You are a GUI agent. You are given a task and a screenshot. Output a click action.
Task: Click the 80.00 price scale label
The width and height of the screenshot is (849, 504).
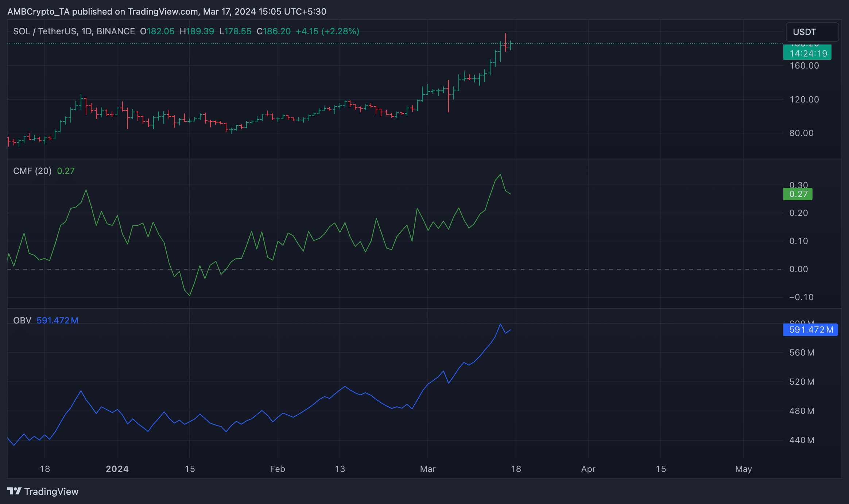(x=801, y=133)
